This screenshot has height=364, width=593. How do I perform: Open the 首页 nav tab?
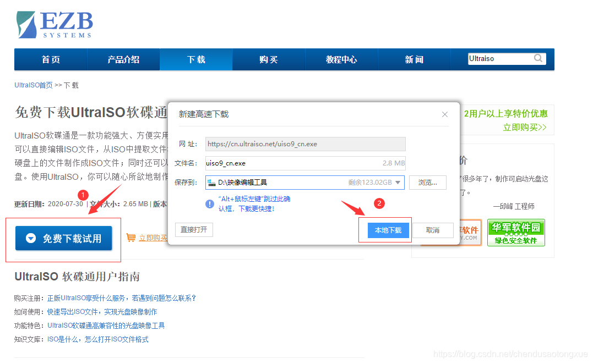point(51,59)
